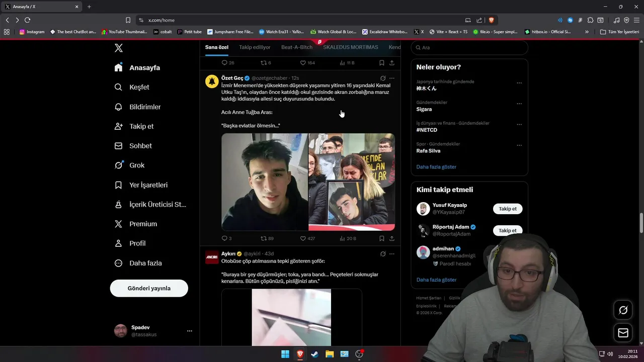The width and height of the screenshot is (644, 362).
Task: Bookmark the Özet Geç post
Action: [382, 238]
